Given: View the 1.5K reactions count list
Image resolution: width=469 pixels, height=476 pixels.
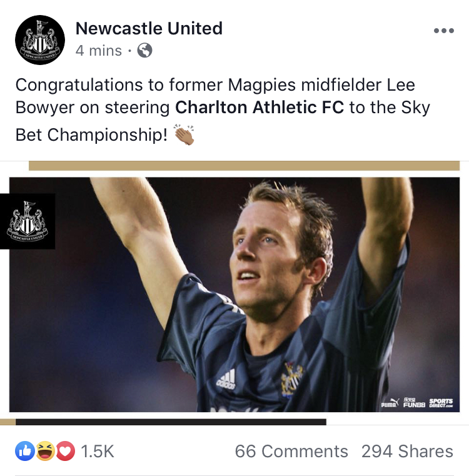Looking at the screenshot, I should 98,451.
